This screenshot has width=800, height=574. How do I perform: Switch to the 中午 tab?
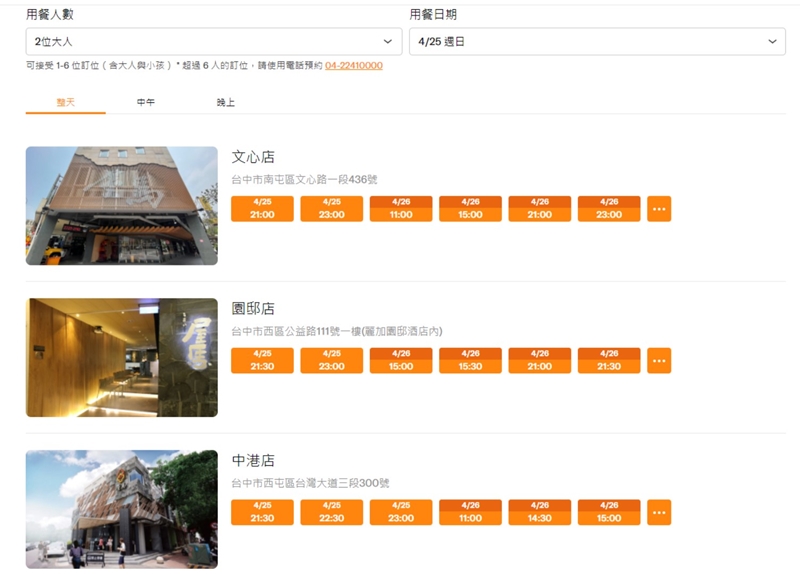[x=146, y=102]
